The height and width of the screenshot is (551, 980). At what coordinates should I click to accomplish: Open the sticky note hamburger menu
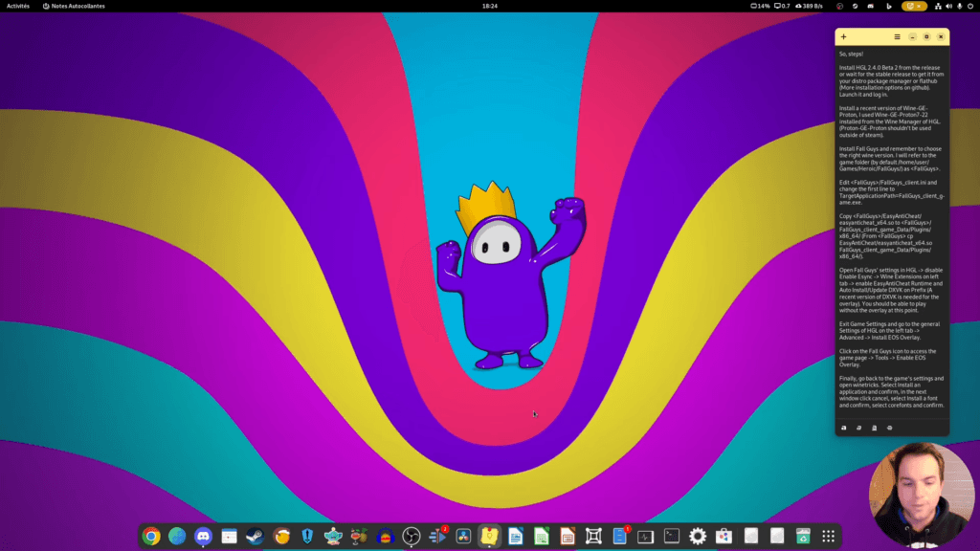coord(897,37)
